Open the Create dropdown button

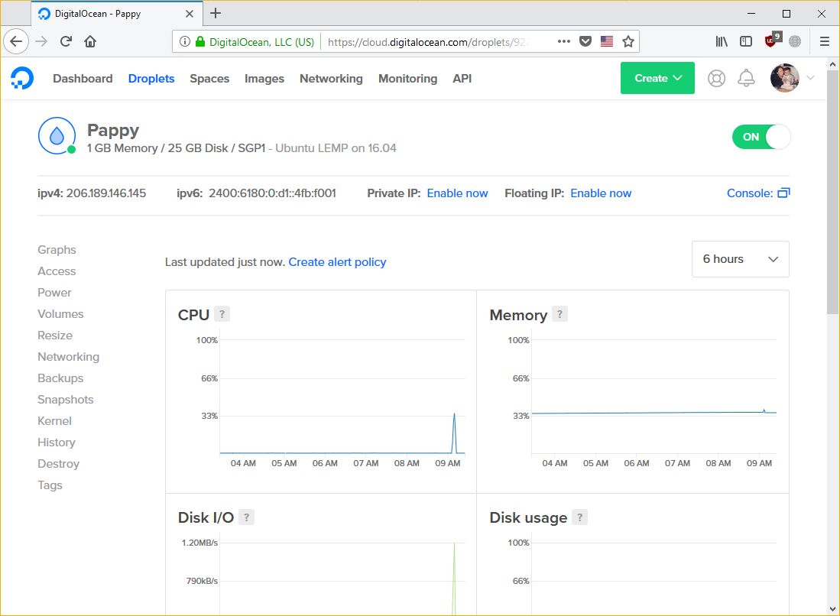coord(657,78)
